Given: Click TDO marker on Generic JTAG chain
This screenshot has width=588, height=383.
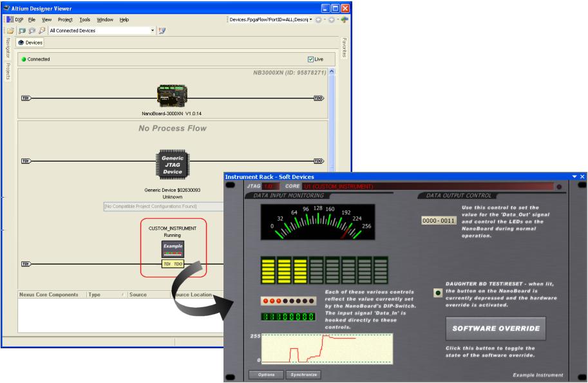Looking at the screenshot, I should coord(318,161).
